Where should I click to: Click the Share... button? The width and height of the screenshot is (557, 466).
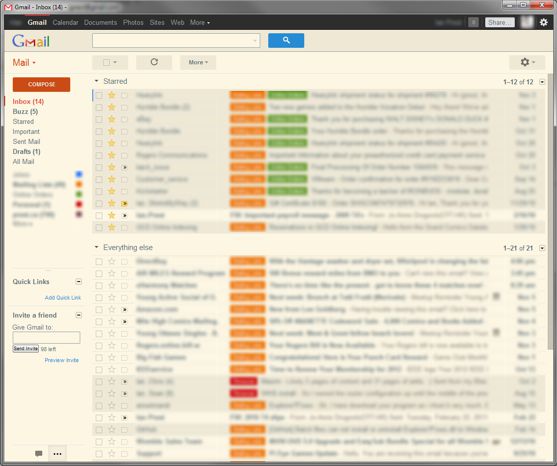pos(500,22)
